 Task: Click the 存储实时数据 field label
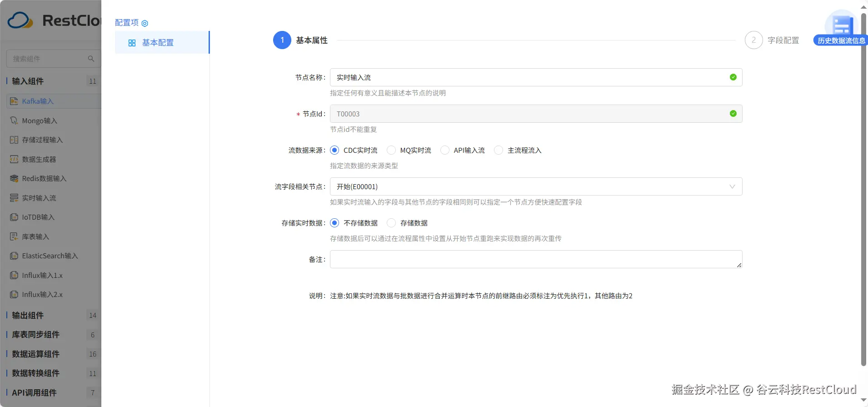[304, 223]
